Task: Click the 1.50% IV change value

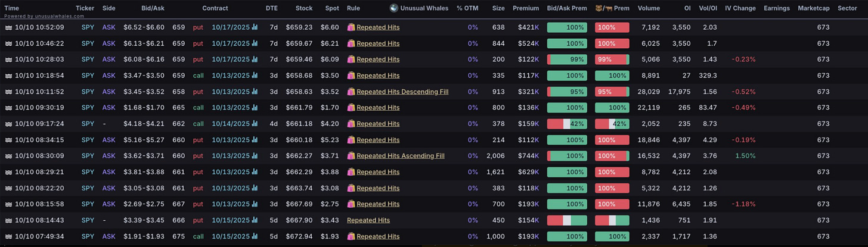Action: [x=745, y=156]
